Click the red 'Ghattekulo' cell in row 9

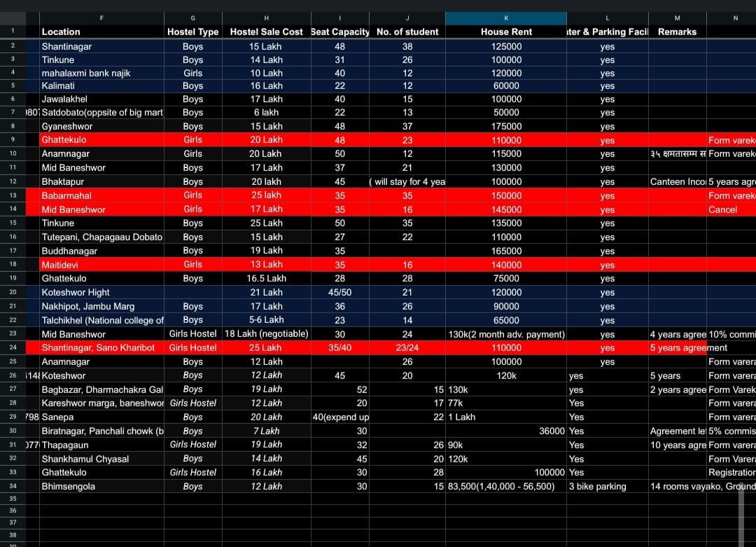pyautogui.click(x=101, y=140)
